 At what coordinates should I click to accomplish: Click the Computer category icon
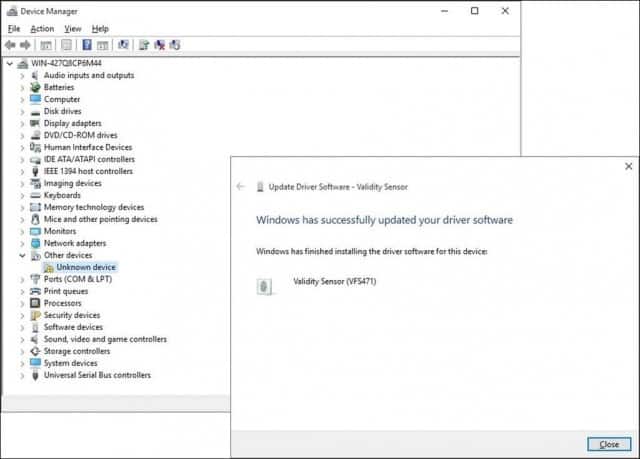[36, 99]
